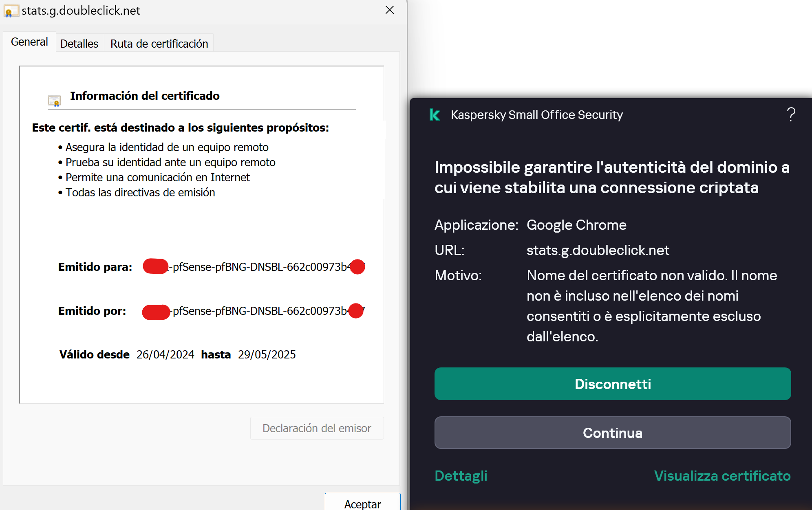Switch to Detalles certificate tab
The height and width of the screenshot is (510, 812).
coord(79,43)
